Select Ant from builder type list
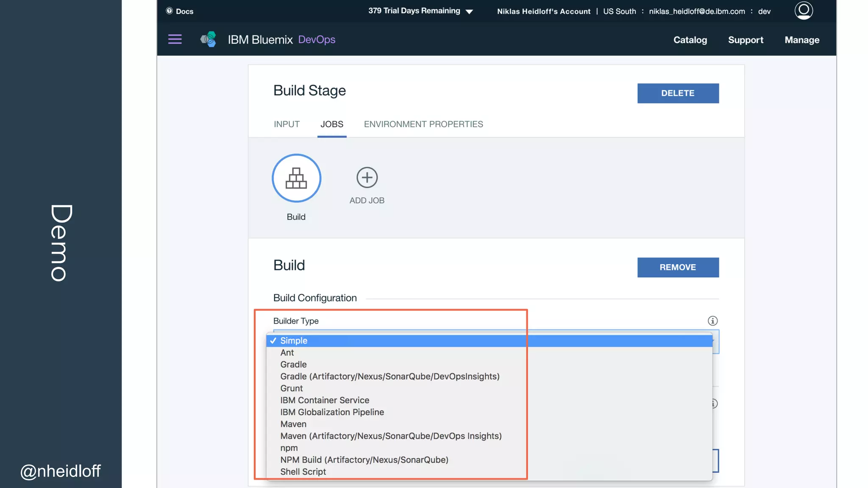The image size is (868, 488). point(287,352)
